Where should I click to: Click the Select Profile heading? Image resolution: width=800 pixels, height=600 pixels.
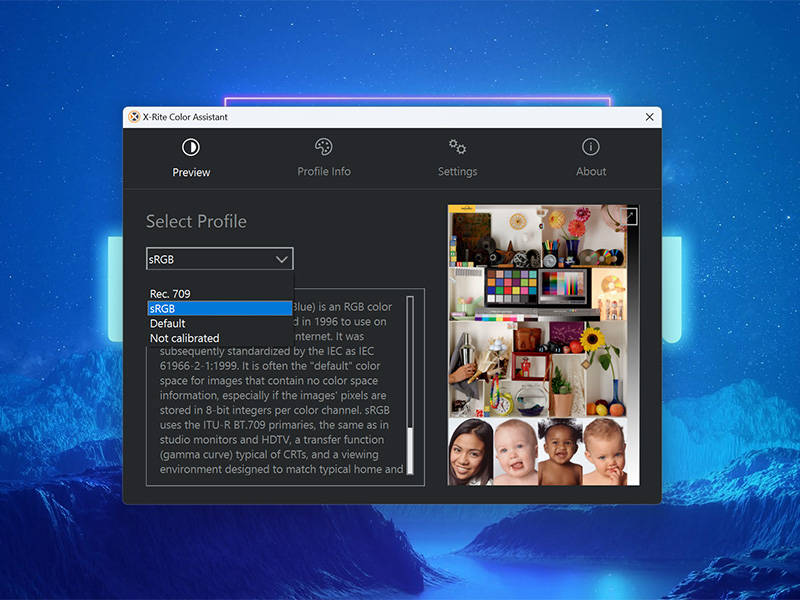pyautogui.click(x=196, y=221)
